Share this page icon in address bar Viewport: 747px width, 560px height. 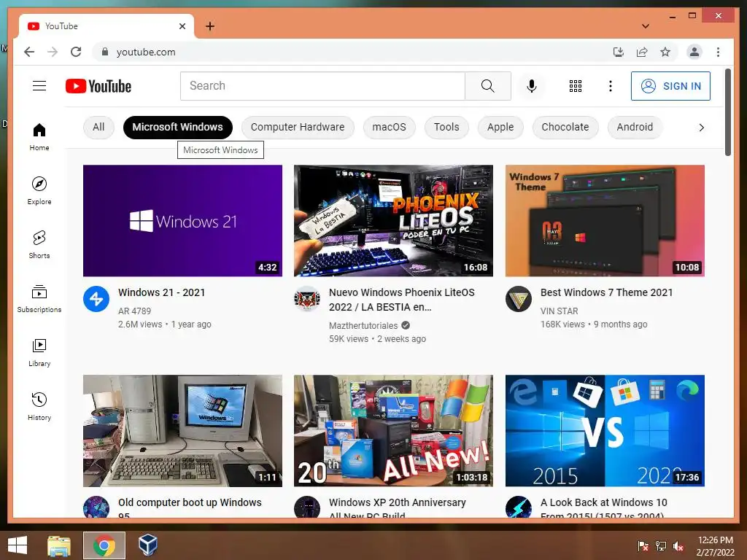642,52
